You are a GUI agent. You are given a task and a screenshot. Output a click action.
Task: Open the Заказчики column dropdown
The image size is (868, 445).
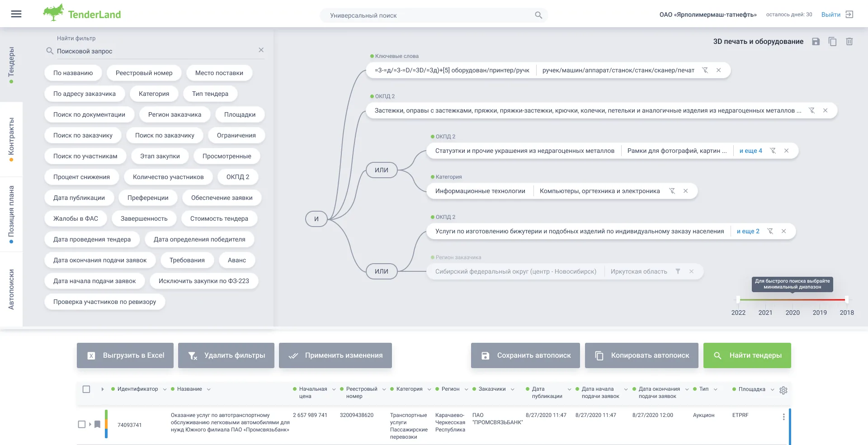click(x=512, y=389)
